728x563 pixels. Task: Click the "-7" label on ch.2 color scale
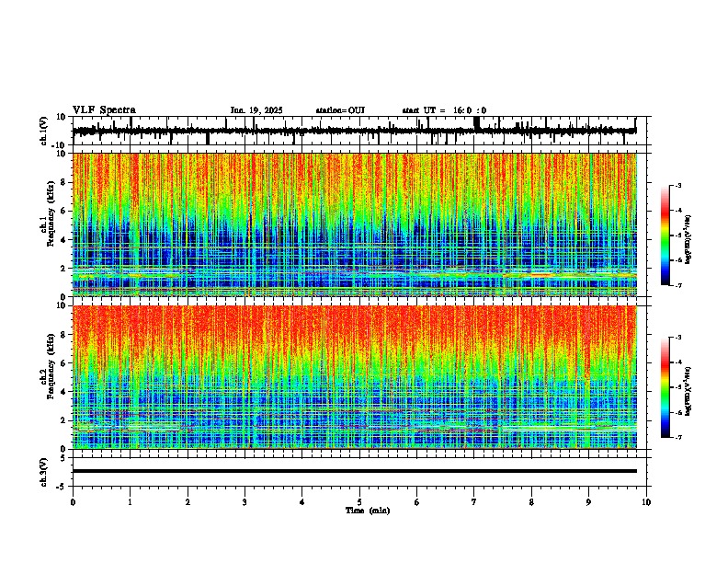[x=677, y=437]
